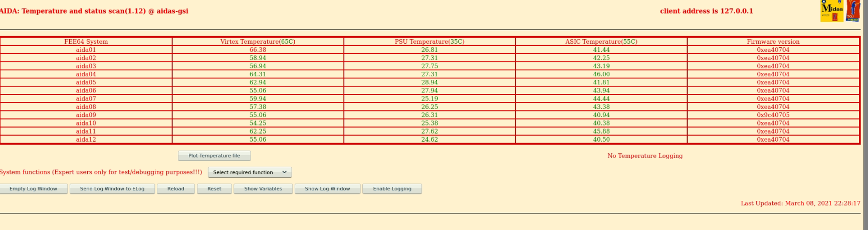Screen dimensions: 868x230
Task: Click the TCL logo icon
Action: pos(853,11)
